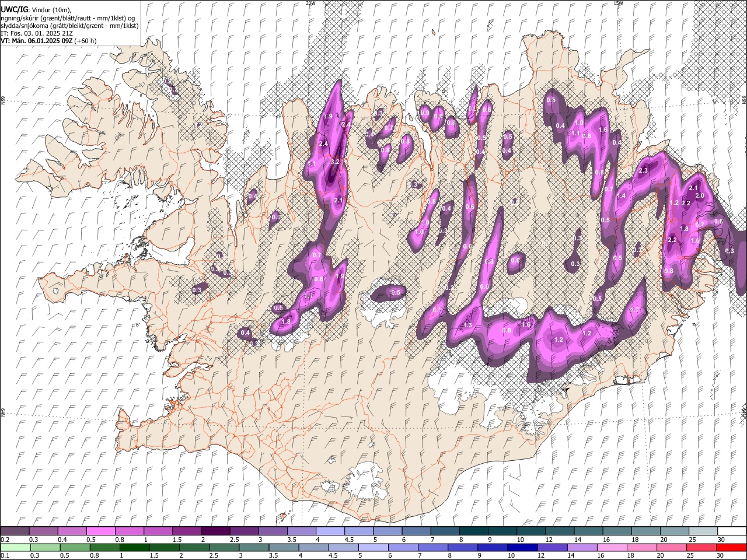Click the dark teal 8 snow legend swatch

click(x=474, y=531)
